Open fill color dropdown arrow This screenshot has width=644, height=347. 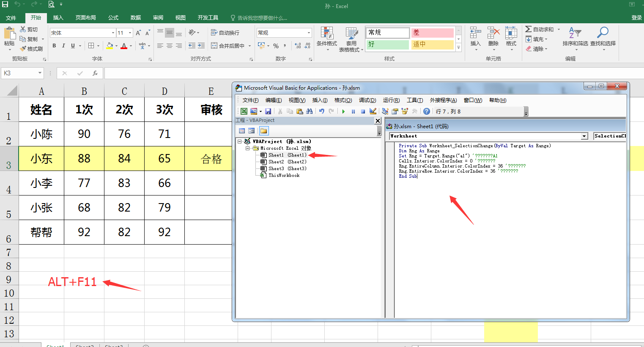(x=116, y=46)
